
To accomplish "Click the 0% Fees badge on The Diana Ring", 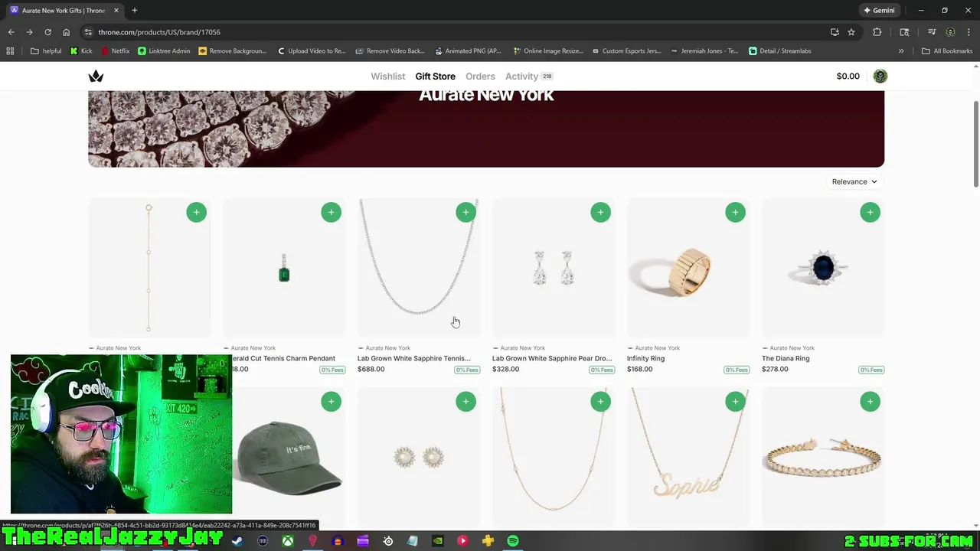I will click(x=871, y=370).
